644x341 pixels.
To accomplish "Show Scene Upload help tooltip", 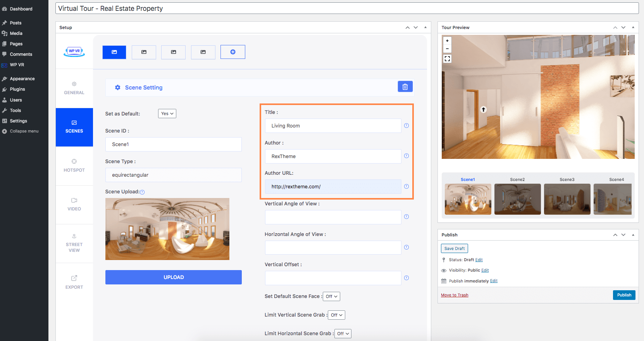I will pos(142,192).
